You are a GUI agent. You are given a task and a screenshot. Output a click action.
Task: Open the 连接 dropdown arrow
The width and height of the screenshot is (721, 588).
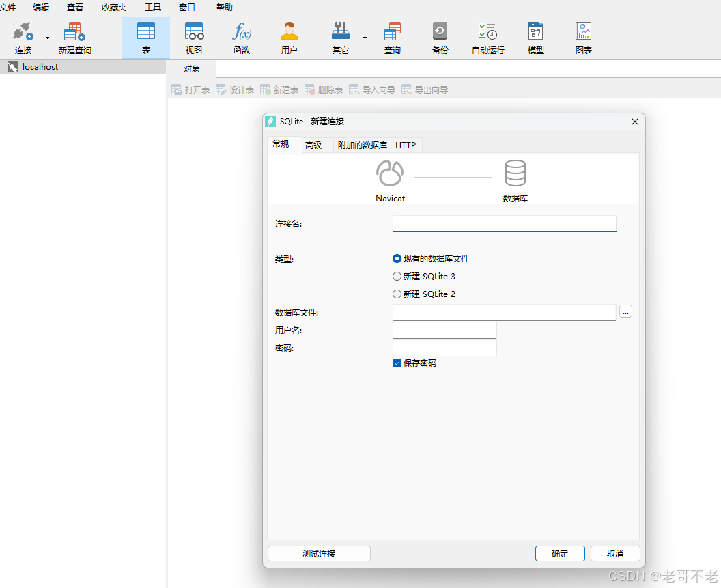47,38
